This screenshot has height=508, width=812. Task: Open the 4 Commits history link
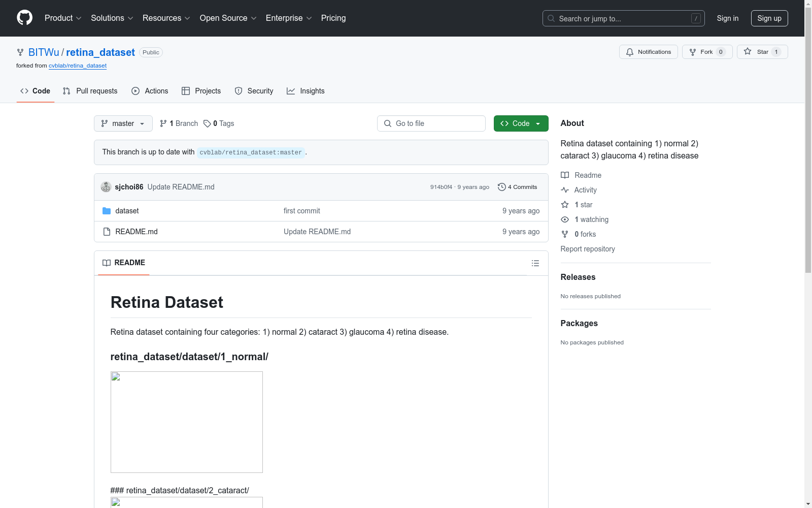coord(518,187)
